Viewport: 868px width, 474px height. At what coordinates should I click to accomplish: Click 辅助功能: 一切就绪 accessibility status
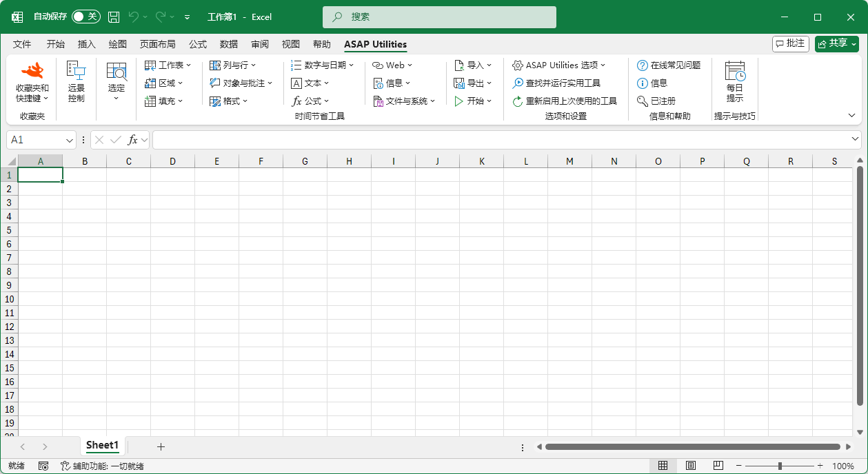pyautogui.click(x=102, y=466)
